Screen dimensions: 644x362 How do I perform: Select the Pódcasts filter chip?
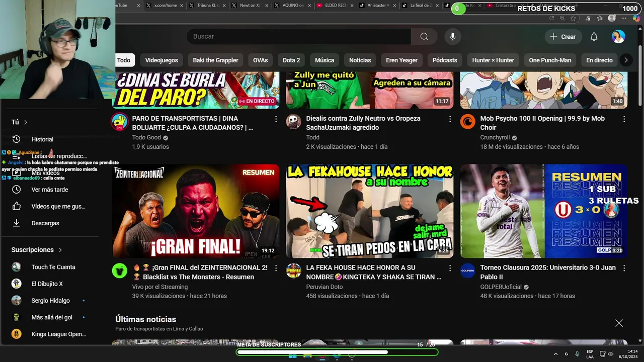pyautogui.click(x=445, y=60)
